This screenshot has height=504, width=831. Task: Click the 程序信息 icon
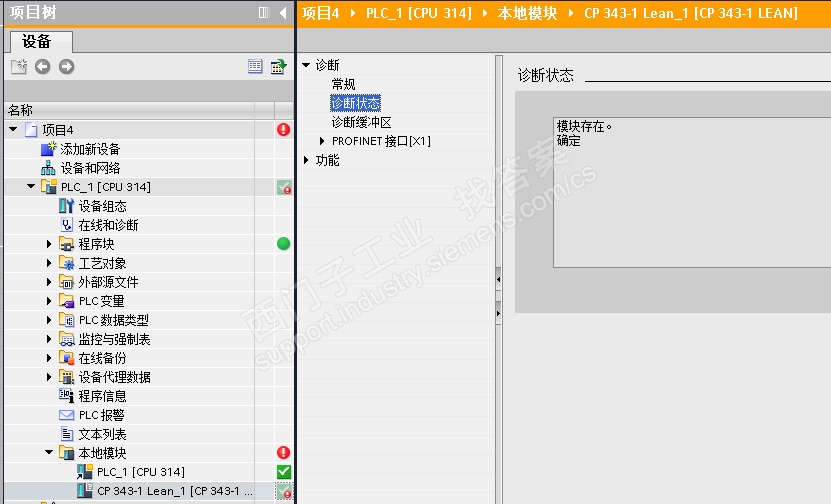[66, 395]
